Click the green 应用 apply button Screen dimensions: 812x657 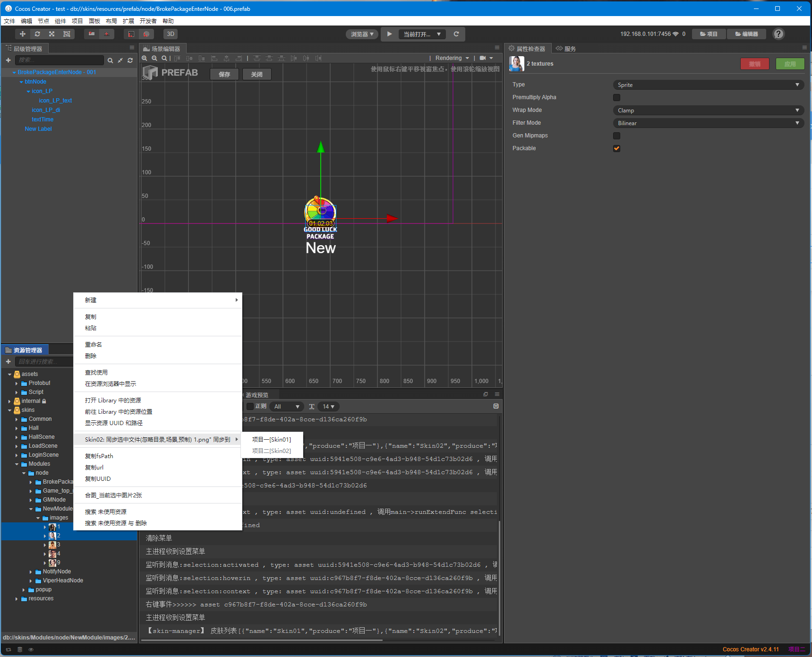(x=790, y=64)
